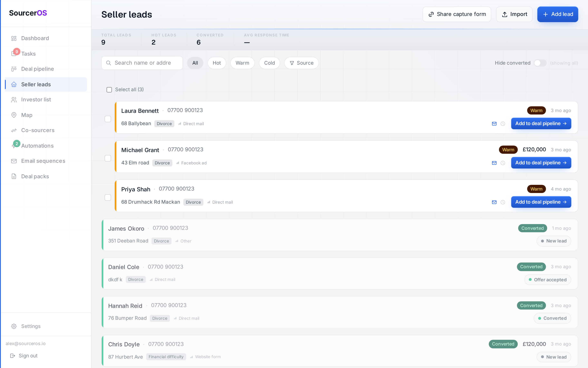Add Laura Bennett to deal pipeline
This screenshot has width=588, height=368.
point(541,124)
